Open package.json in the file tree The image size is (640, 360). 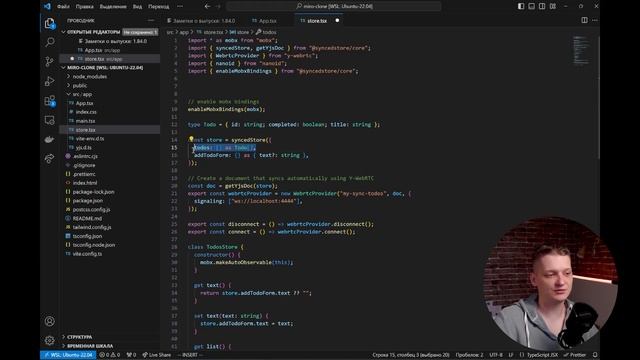click(87, 200)
